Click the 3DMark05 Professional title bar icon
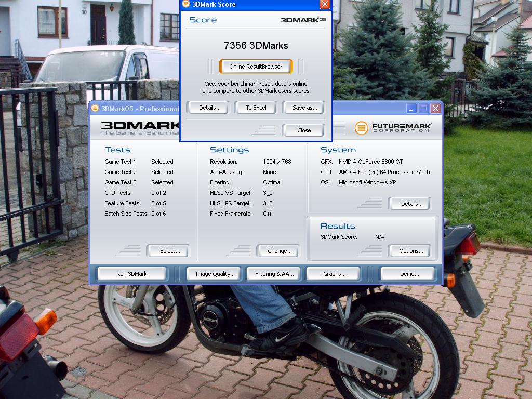 95,108
